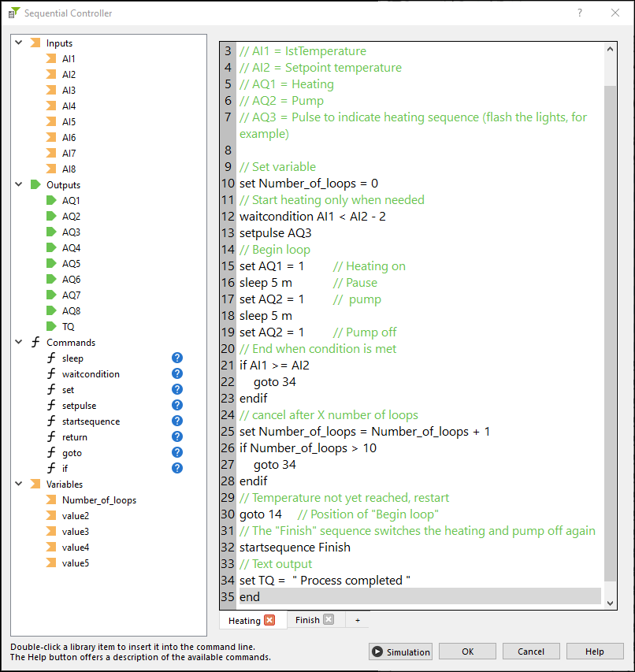Image resolution: width=635 pixels, height=672 pixels.
Task: Show help for the startsequence command
Action: pos(177,421)
